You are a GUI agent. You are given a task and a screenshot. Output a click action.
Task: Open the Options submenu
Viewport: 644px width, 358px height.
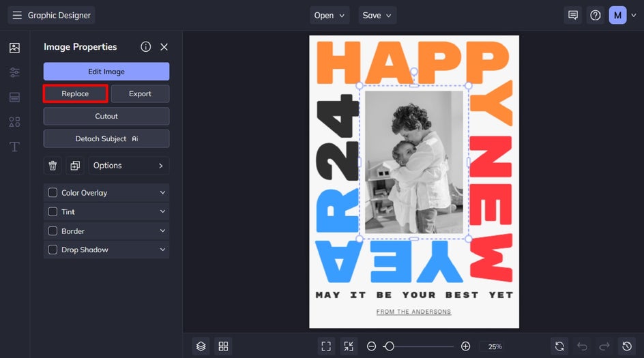pyautogui.click(x=128, y=166)
